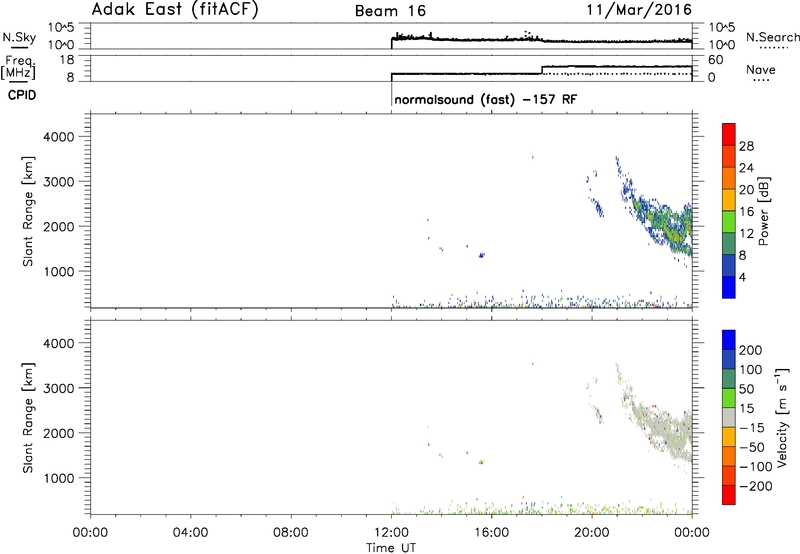The image size is (800, 554).
Task: Click the bright blue lowest power swatch
Action: click(x=729, y=287)
